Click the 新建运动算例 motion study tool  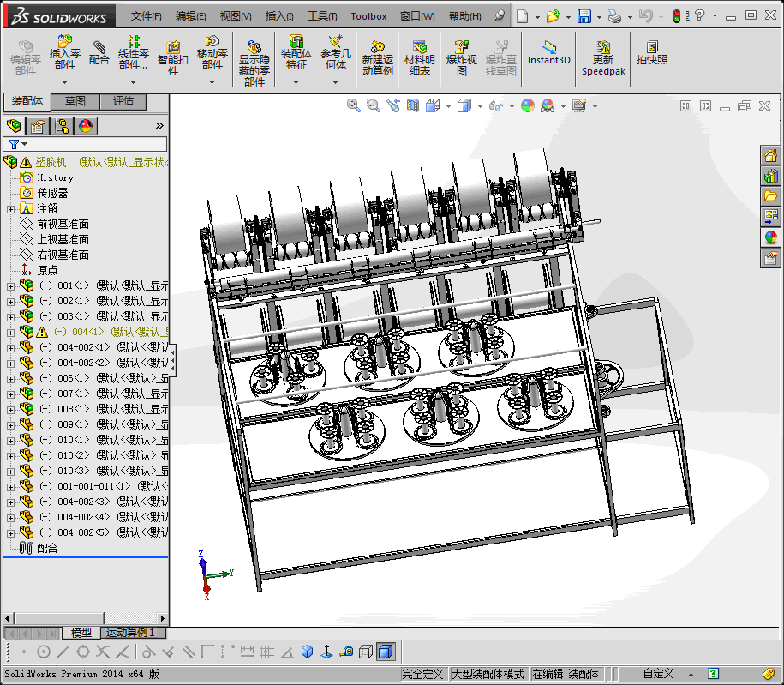click(x=377, y=57)
